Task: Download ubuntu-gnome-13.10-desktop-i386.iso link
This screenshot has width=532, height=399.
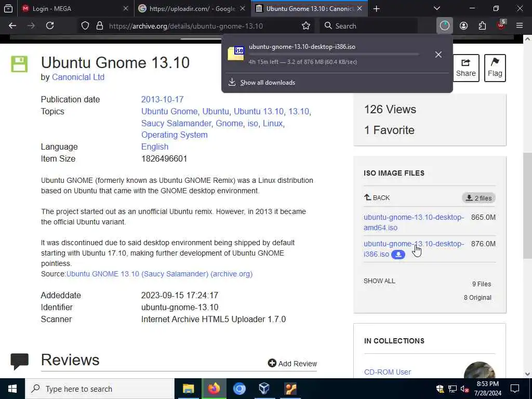Action: coord(414,249)
